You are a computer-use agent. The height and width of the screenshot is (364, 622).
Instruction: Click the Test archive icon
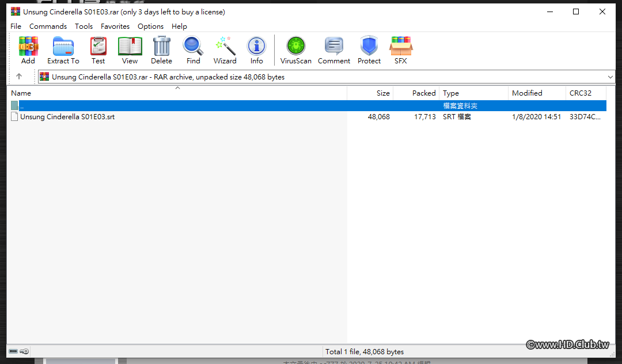98,47
